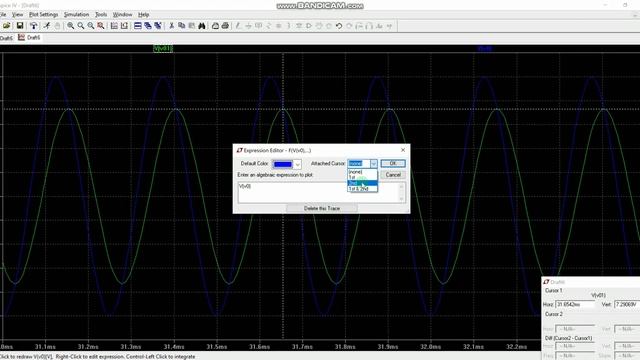
Task: Click the Delete this Trace button
Action: [x=322, y=208]
